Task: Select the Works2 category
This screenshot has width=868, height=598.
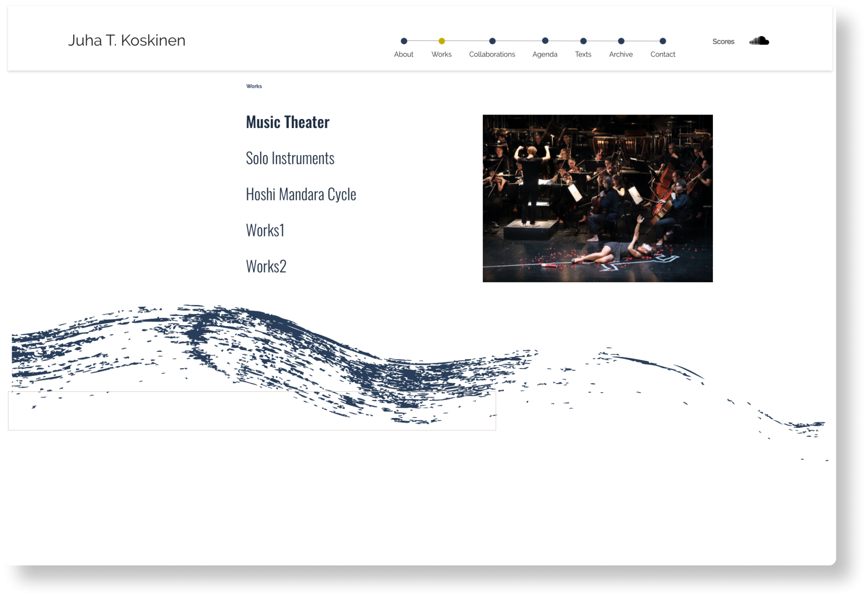Action: point(266,266)
